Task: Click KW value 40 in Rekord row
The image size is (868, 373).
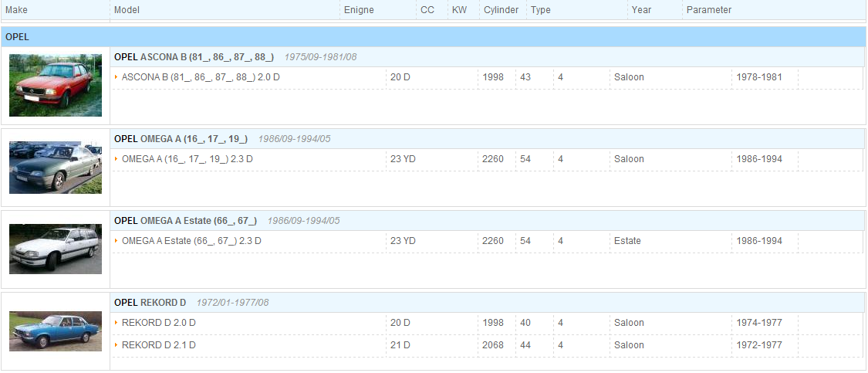Action: (525, 323)
